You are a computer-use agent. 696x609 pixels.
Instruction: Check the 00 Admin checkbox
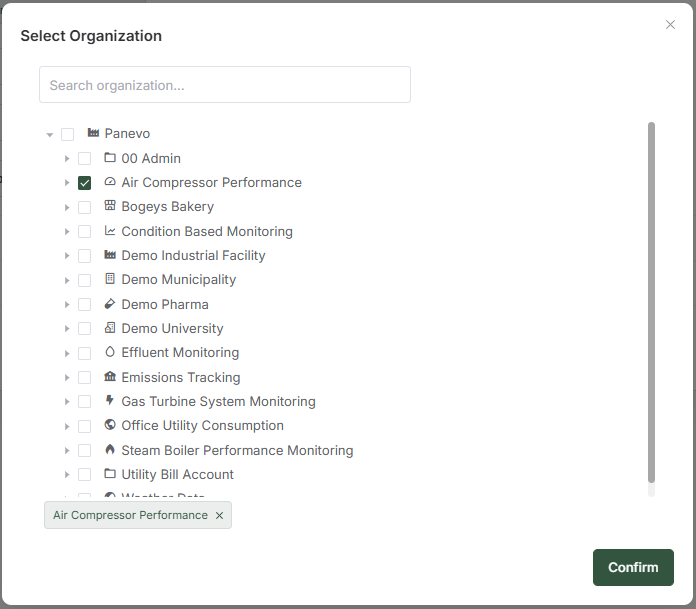pos(84,158)
